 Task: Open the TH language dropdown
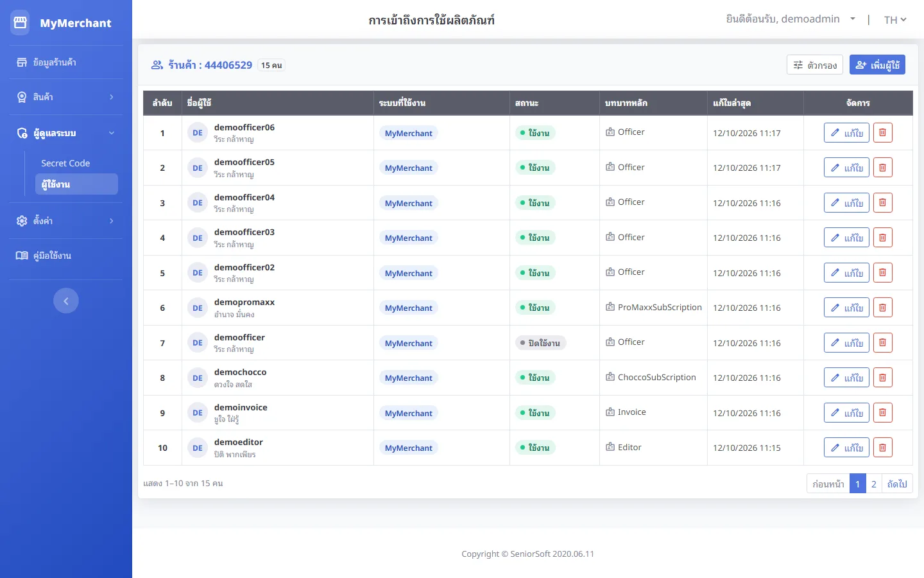[895, 20]
